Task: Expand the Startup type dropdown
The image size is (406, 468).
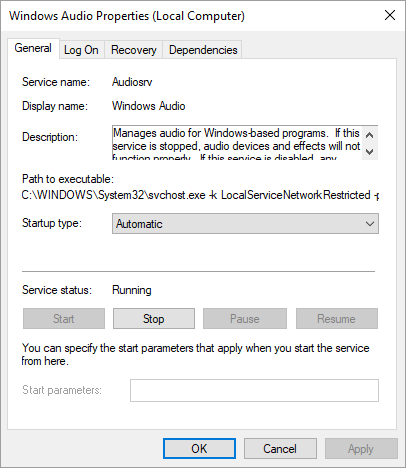Action: (245, 224)
